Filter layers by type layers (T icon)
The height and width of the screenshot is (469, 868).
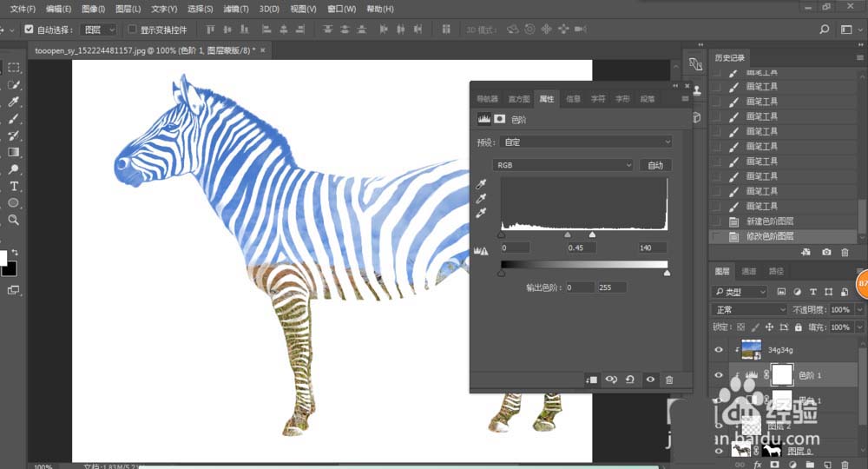pyautogui.click(x=813, y=292)
